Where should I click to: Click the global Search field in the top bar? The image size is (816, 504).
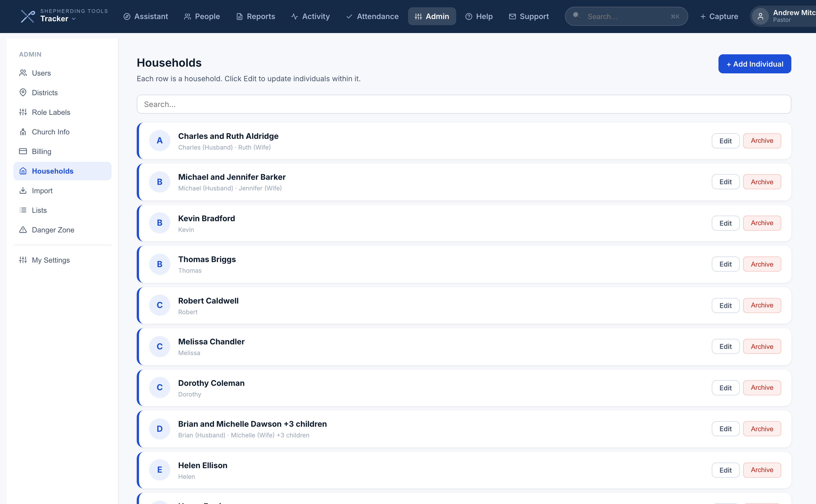coord(626,16)
